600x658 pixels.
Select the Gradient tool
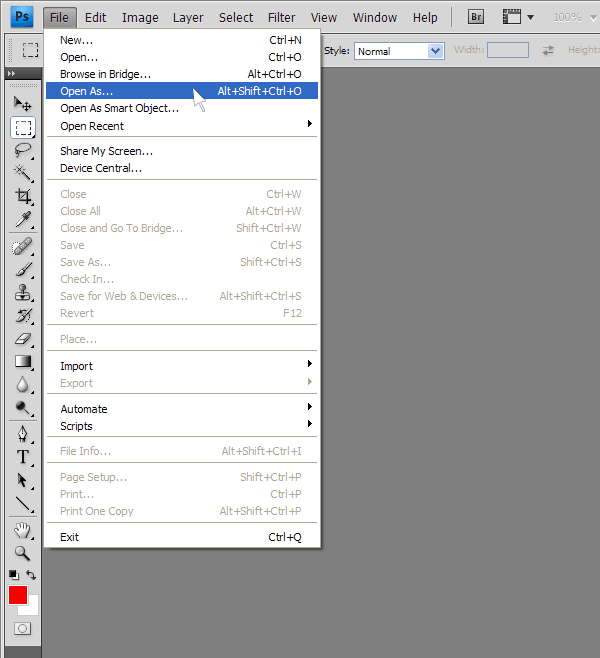click(23, 362)
